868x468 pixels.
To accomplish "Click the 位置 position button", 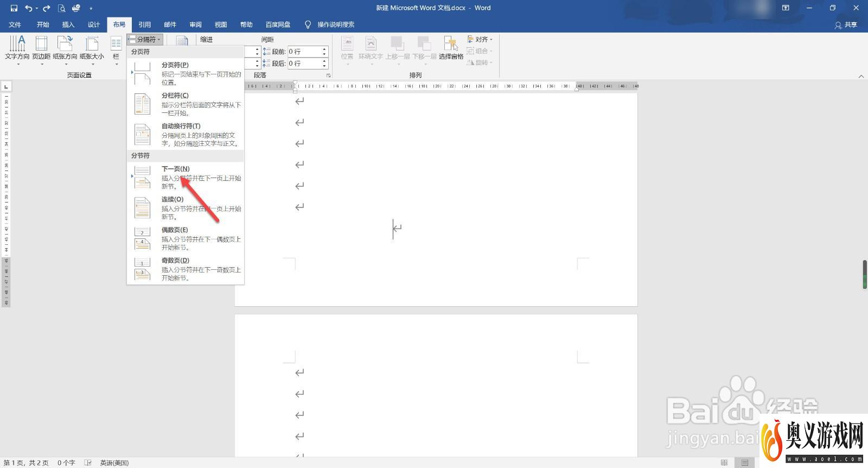I will (347, 50).
